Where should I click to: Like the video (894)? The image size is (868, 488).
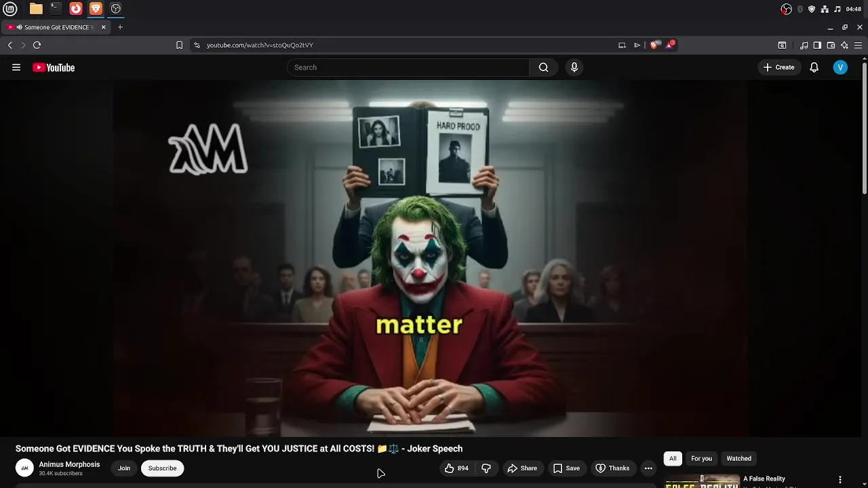point(456,468)
